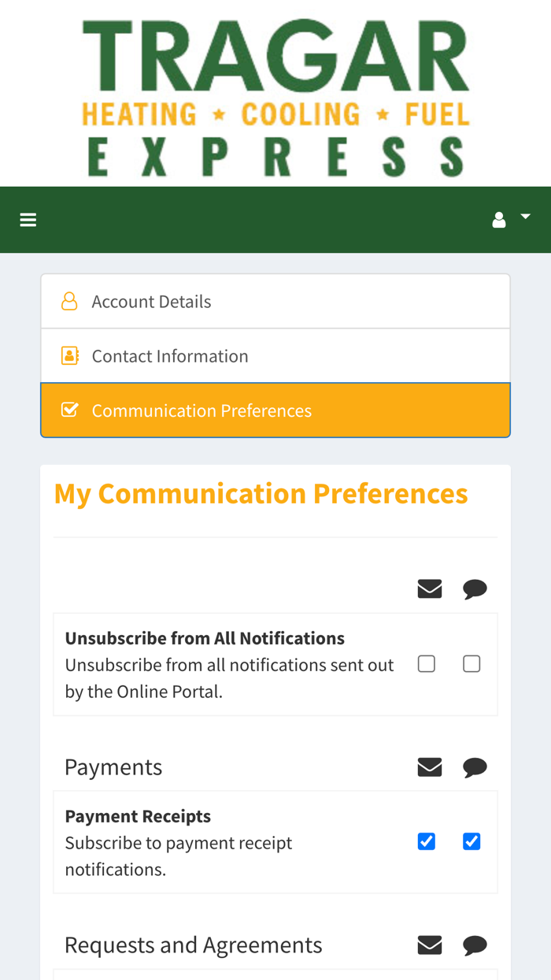Click chat bubble icon beside Requests and Agreements
This screenshot has width=551, height=980.
coord(475,945)
